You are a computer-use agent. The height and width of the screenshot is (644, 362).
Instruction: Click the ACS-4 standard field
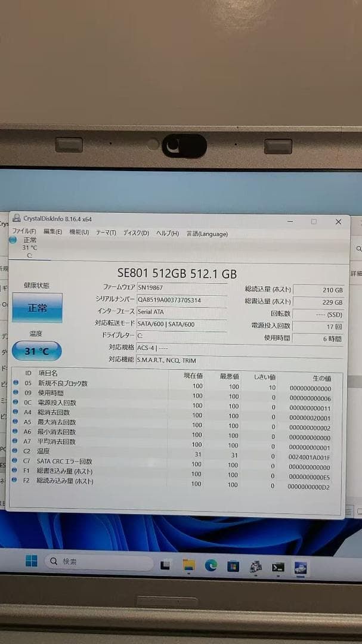tap(240, 348)
